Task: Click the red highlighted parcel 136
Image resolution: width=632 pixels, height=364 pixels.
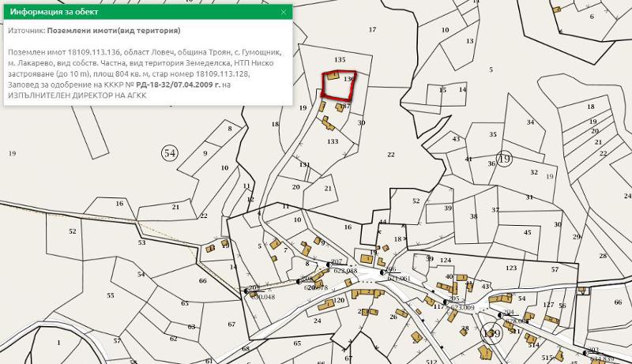Action: click(x=340, y=88)
